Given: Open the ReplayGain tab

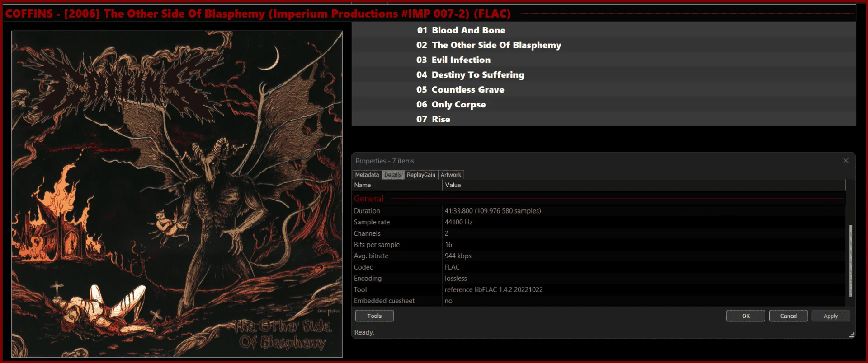Looking at the screenshot, I should 421,175.
